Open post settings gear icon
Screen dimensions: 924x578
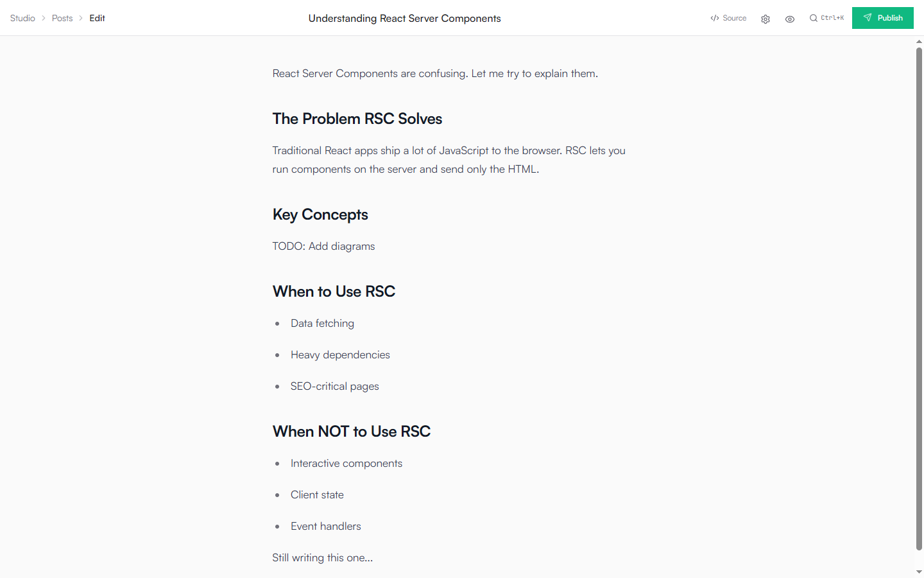[x=766, y=19]
